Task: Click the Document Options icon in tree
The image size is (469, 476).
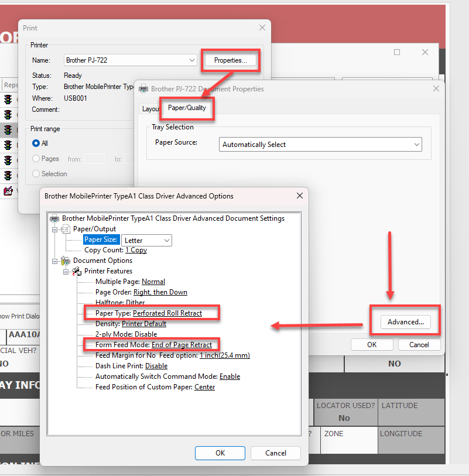Action: (66, 261)
